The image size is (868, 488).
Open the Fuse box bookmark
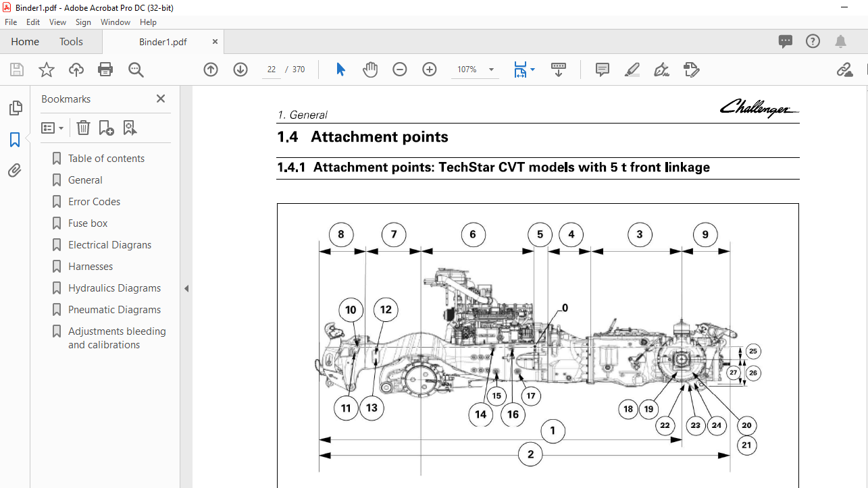(88, 223)
